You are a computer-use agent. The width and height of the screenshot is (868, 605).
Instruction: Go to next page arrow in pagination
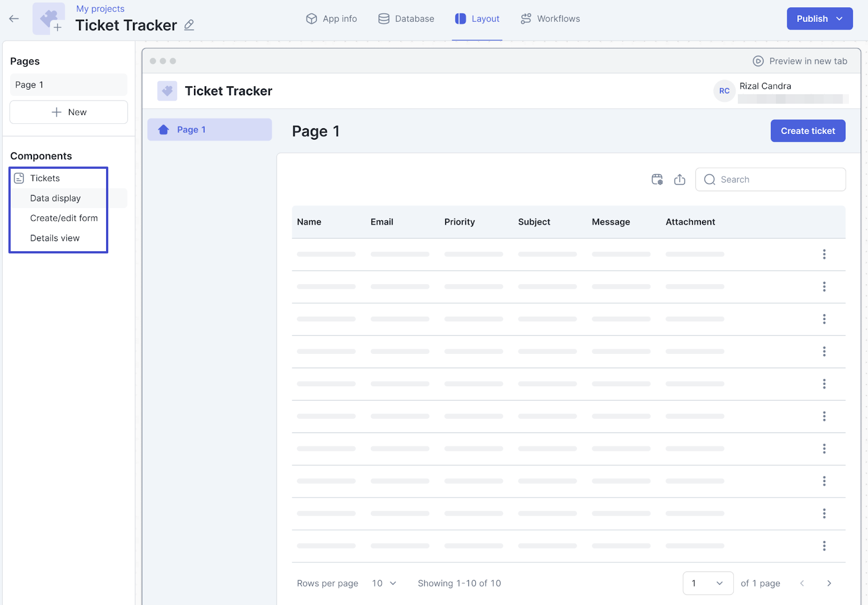pyautogui.click(x=829, y=583)
